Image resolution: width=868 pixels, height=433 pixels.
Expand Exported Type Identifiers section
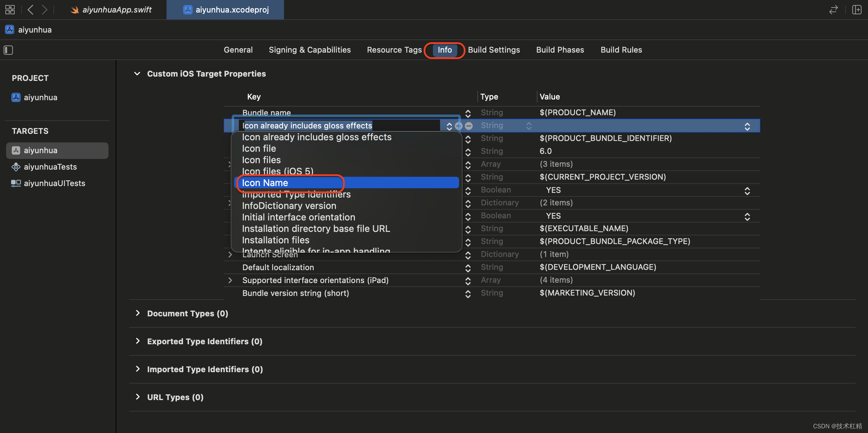point(138,341)
